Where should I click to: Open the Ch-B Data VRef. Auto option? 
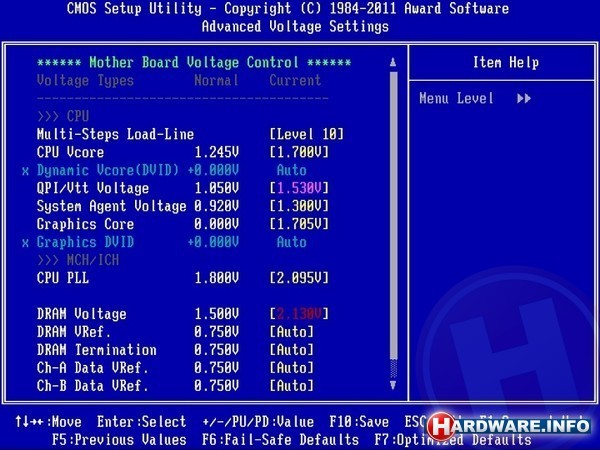click(291, 386)
